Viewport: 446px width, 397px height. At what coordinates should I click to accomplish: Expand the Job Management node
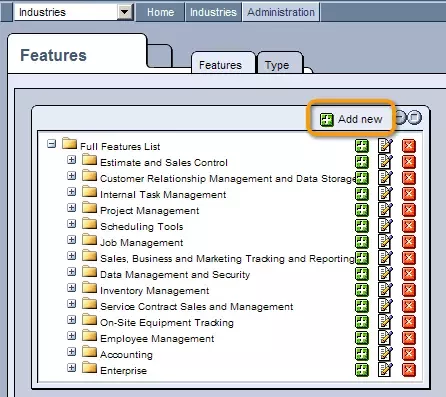point(71,240)
